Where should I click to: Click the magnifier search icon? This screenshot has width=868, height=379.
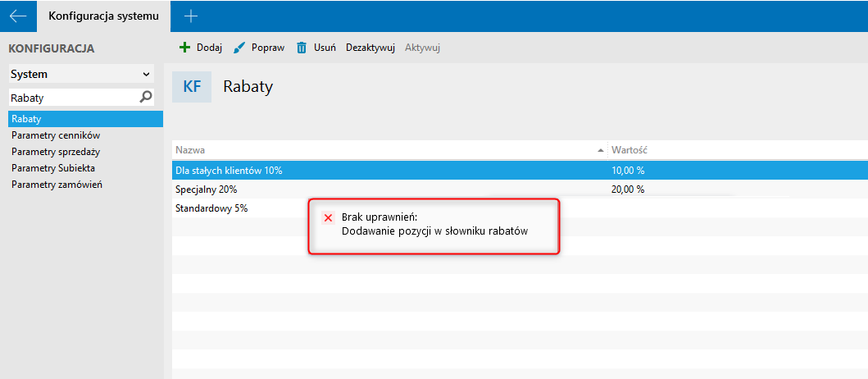146,98
